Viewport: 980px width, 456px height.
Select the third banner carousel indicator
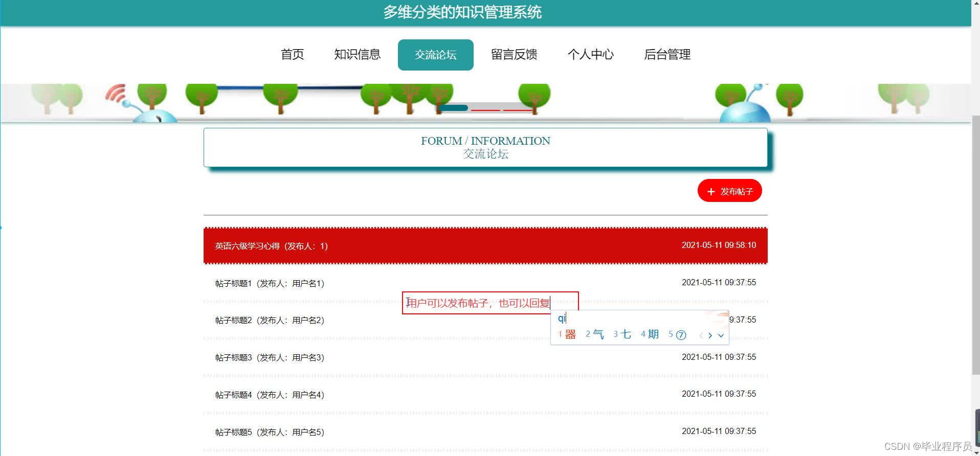[517, 109]
